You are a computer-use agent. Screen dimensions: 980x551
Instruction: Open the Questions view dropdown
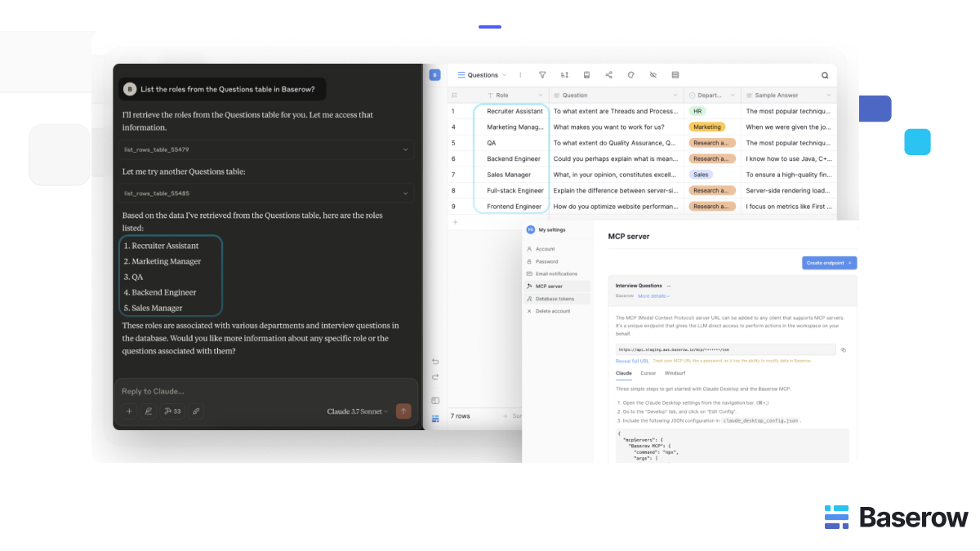pyautogui.click(x=482, y=75)
